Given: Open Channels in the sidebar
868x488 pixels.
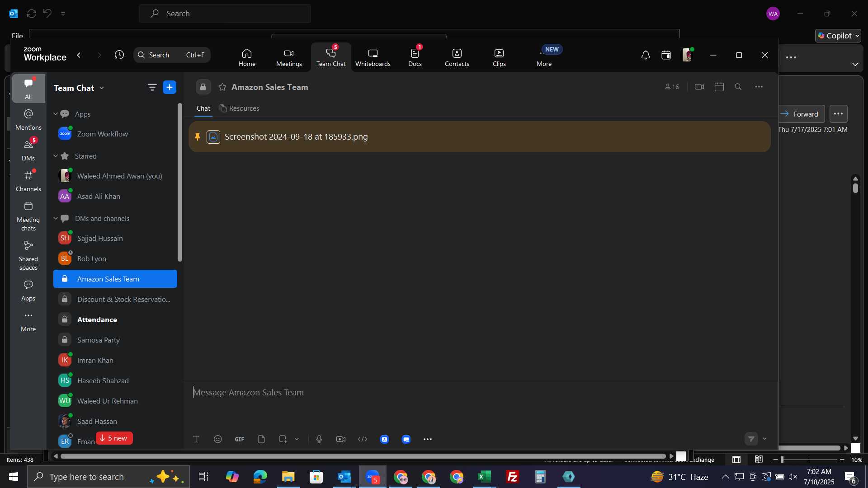Looking at the screenshot, I should point(28,181).
